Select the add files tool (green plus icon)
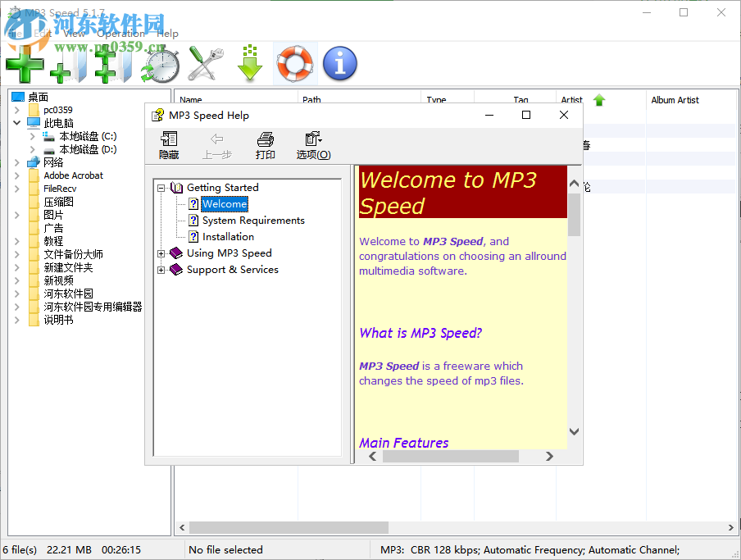Viewport: 741px width, 560px height. tap(25, 63)
